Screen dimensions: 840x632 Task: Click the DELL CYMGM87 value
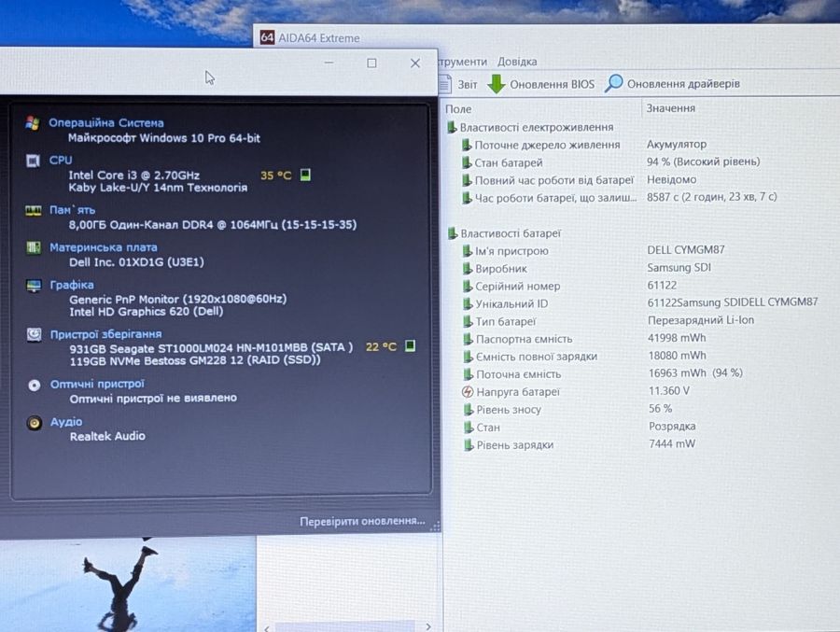click(x=686, y=250)
